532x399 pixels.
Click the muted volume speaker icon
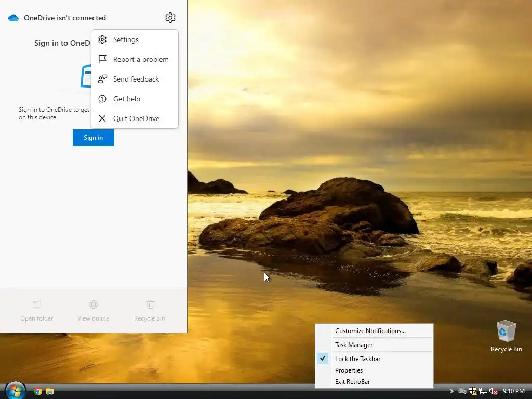pyautogui.click(x=494, y=391)
